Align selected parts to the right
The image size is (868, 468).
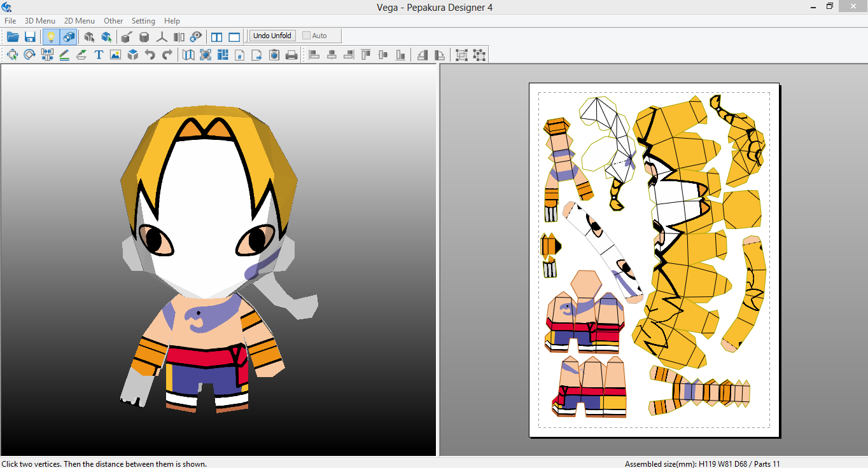pos(349,55)
